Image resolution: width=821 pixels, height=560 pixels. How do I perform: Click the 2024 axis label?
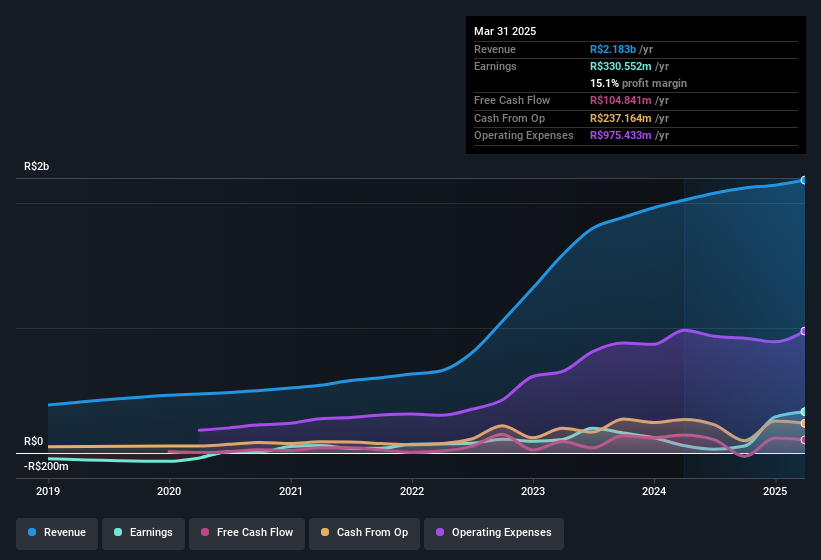coord(654,491)
